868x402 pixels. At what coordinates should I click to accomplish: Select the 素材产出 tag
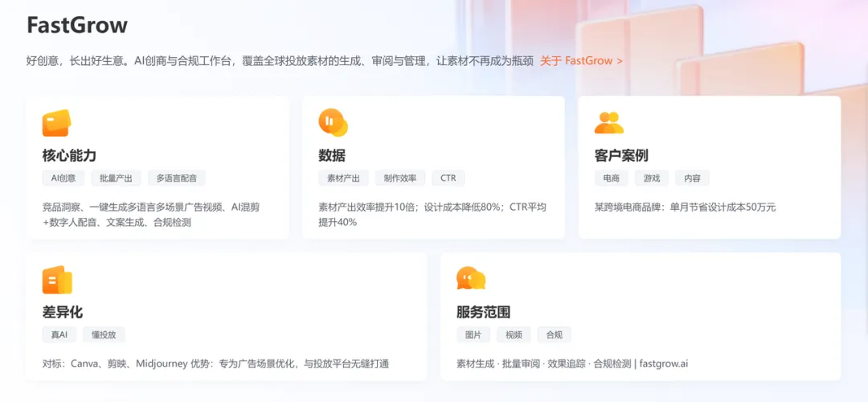(x=343, y=178)
